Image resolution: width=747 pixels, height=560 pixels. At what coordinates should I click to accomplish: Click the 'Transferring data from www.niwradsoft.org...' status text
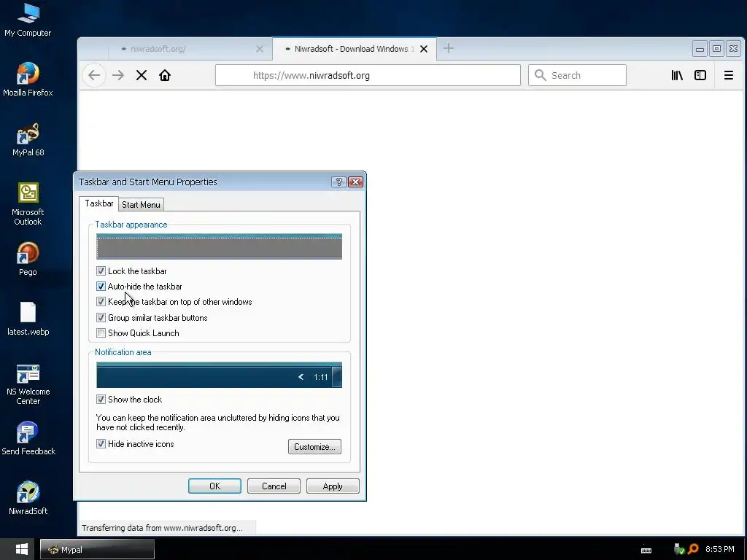(x=163, y=528)
